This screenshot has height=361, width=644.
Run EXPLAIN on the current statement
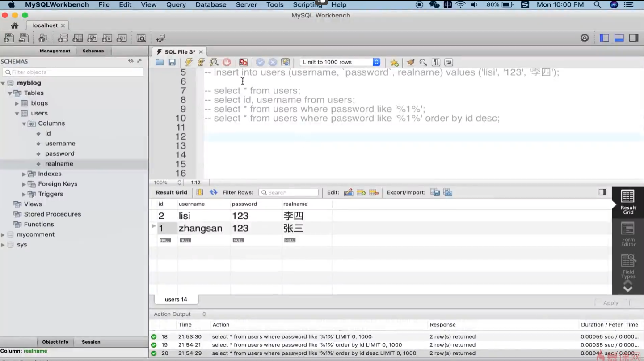214,62
